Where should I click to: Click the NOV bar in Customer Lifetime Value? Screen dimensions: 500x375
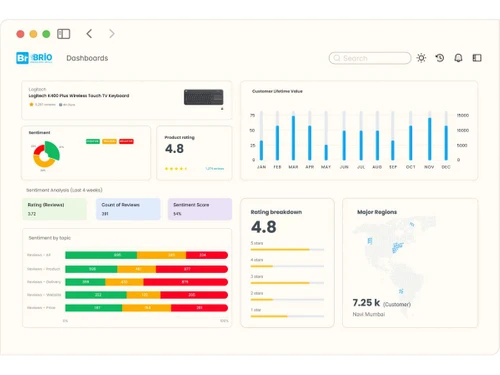pos(430,139)
